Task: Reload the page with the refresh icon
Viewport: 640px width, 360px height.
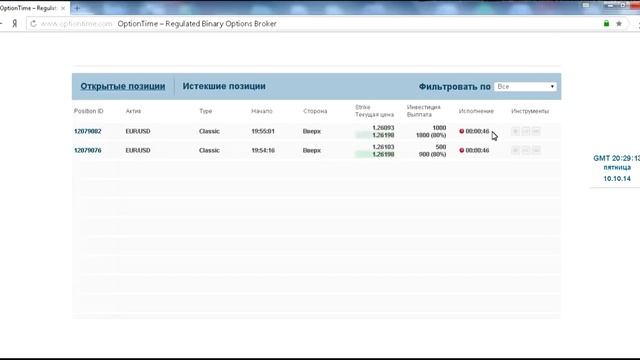Action: tap(33, 24)
